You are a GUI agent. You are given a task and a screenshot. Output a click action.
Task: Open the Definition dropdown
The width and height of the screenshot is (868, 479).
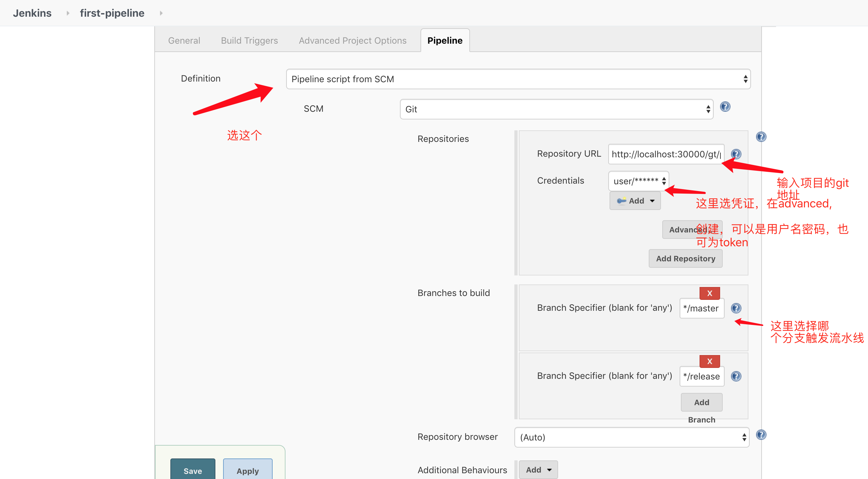click(x=518, y=79)
